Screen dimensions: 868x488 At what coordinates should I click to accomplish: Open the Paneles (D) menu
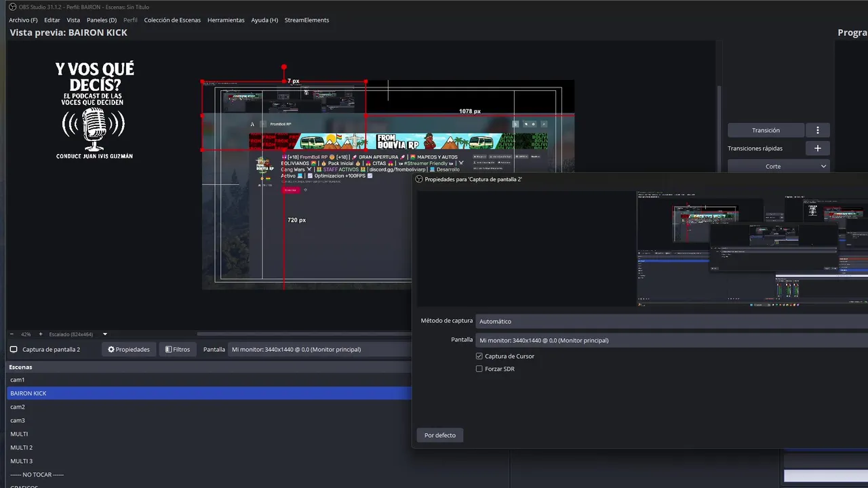click(102, 20)
